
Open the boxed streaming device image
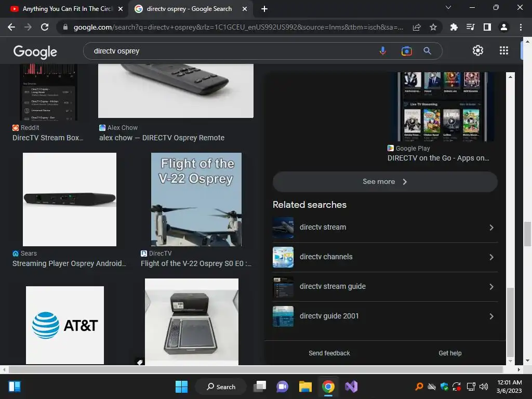coord(192,322)
